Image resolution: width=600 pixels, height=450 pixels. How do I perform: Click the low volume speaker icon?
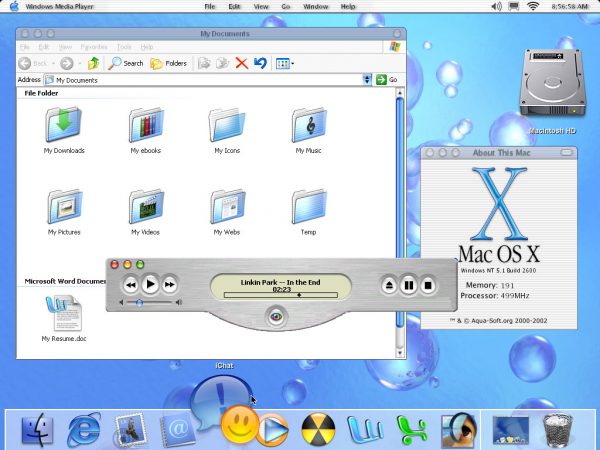121,302
